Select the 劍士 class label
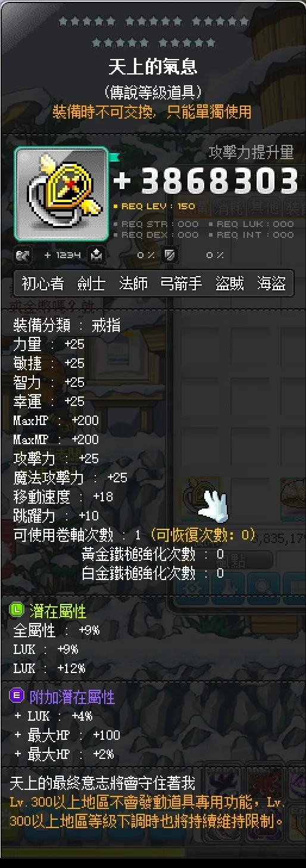Viewport: 306px width, 868px height. [x=91, y=284]
